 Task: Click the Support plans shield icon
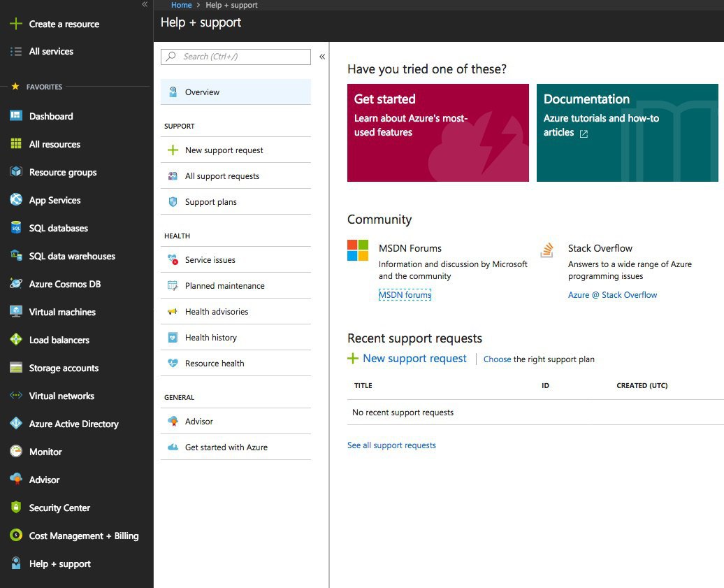coord(173,202)
